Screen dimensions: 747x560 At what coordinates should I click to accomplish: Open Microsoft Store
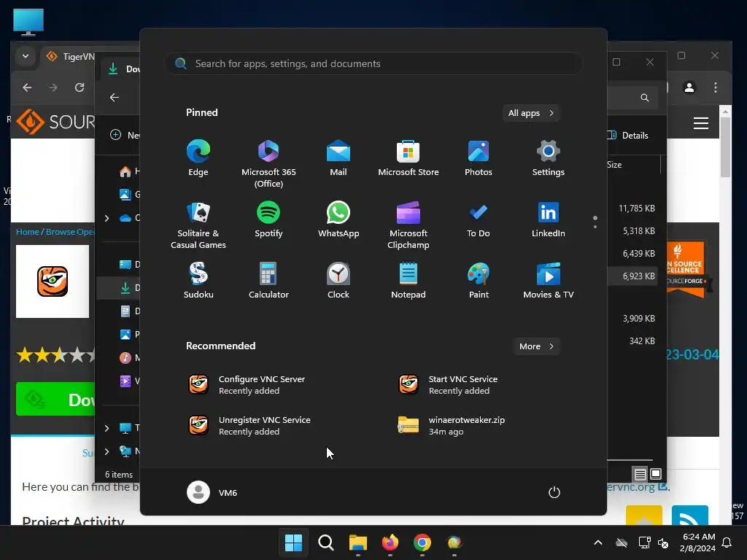409,158
